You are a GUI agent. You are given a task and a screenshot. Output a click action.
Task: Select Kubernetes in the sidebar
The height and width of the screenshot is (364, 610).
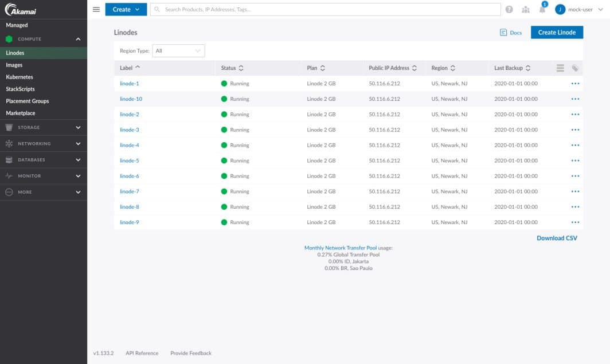pyautogui.click(x=19, y=77)
